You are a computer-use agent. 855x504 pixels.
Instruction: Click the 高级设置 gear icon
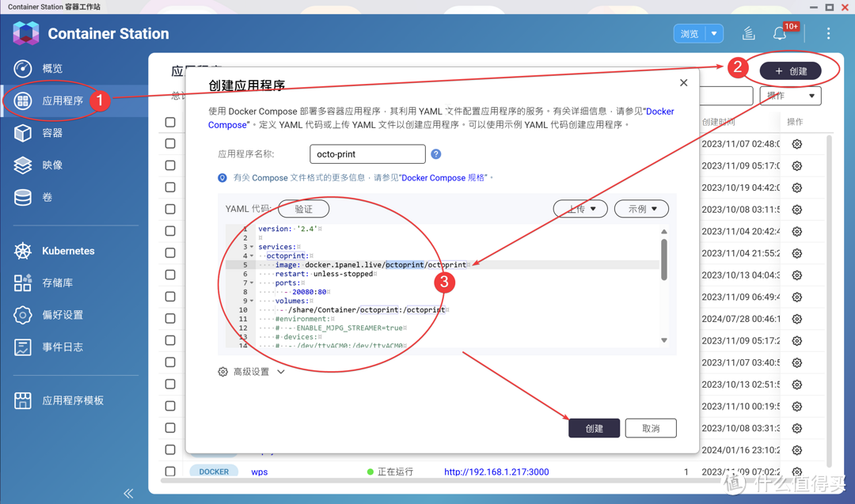click(x=222, y=372)
